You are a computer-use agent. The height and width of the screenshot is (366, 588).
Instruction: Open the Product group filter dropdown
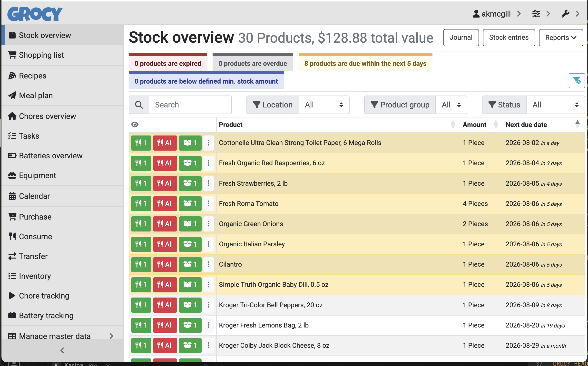click(451, 105)
